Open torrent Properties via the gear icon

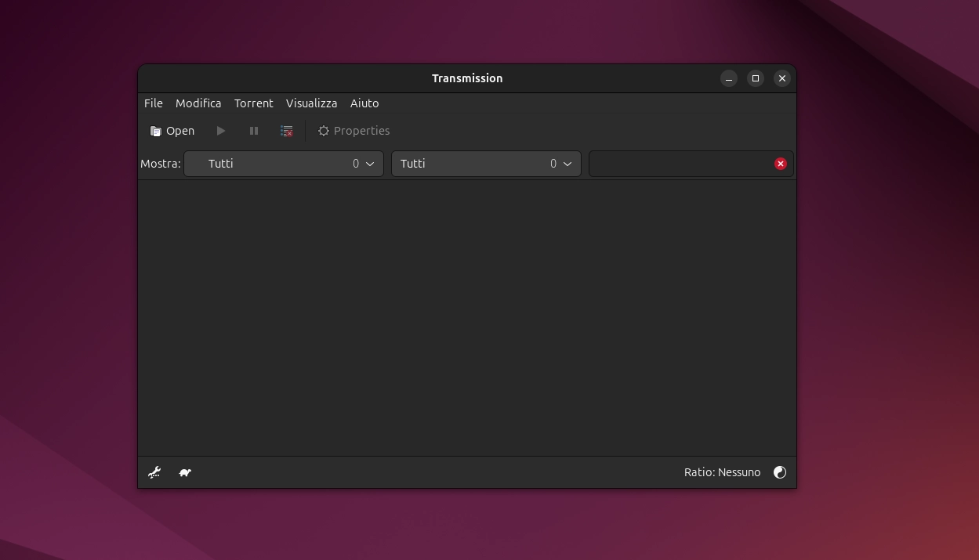tap(324, 131)
